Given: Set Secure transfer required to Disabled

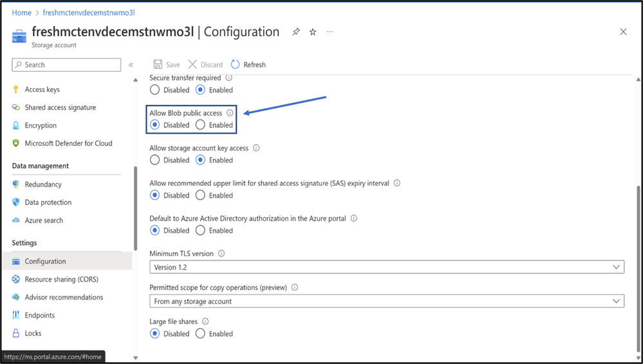Looking at the screenshot, I should pyautogui.click(x=154, y=90).
